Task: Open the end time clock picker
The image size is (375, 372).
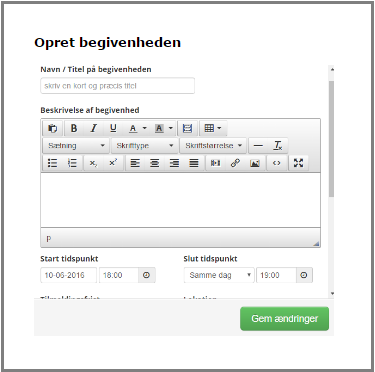Action: (x=304, y=275)
